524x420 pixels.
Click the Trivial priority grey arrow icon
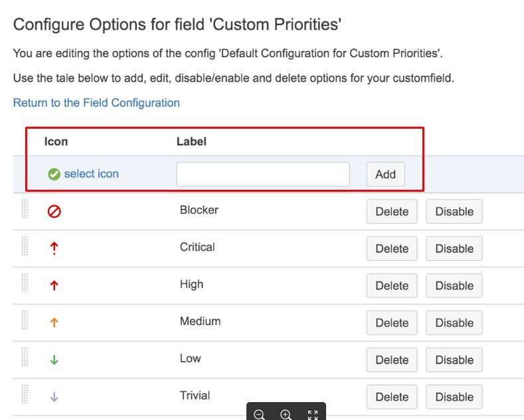pos(54,397)
